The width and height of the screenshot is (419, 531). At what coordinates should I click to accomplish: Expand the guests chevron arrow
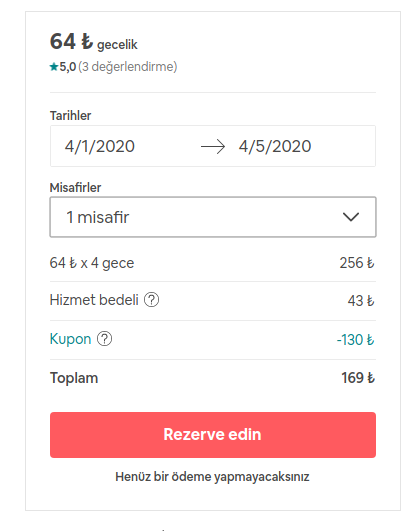click(351, 217)
